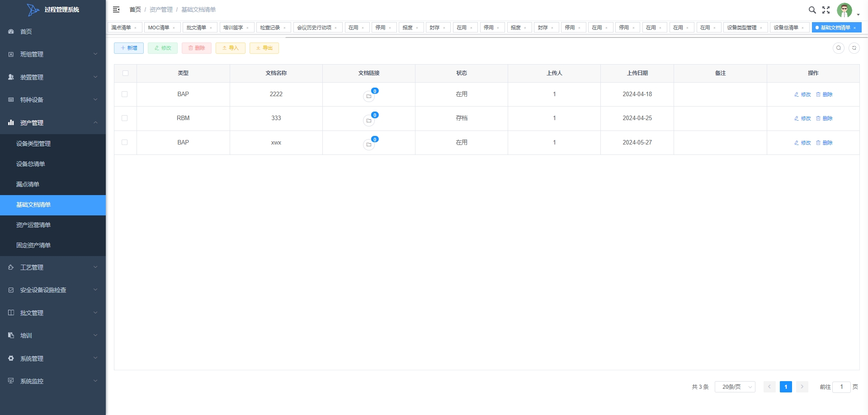Open 漏点清单 in the sidebar submenu
The height and width of the screenshot is (415, 868).
(x=53, y=184)
